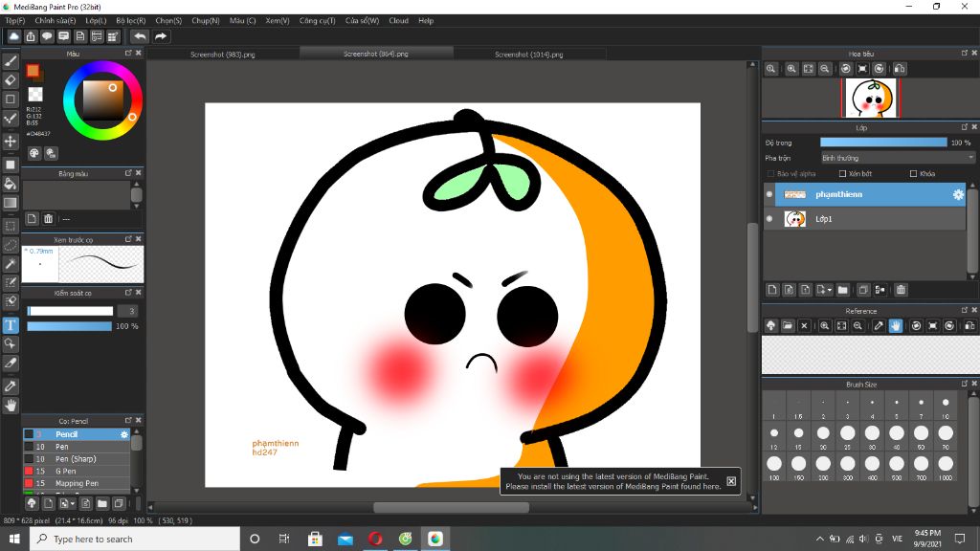The width and height of the screenshot is (980, 551).
Task: Open Pencil brush settings gear
Action: [x=123, y=434]
